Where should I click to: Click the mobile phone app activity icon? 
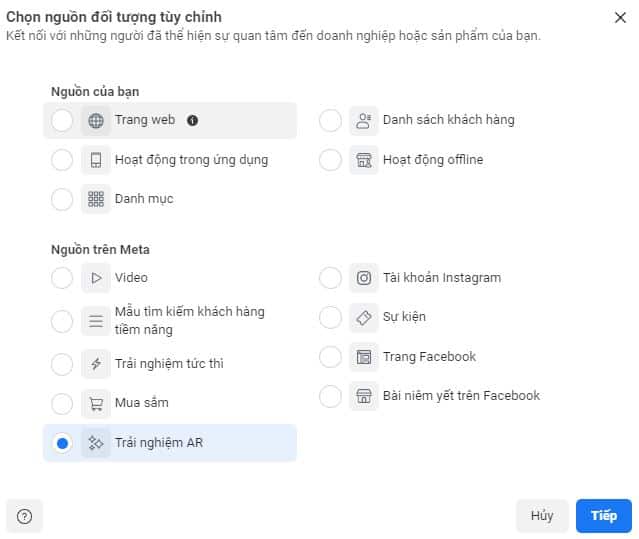tap(96, 159)
